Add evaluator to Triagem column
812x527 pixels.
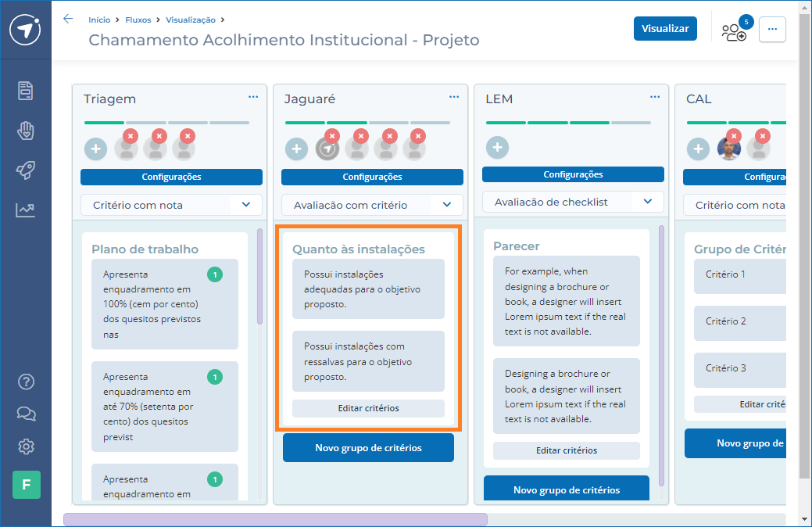click(x=96, y=149)
